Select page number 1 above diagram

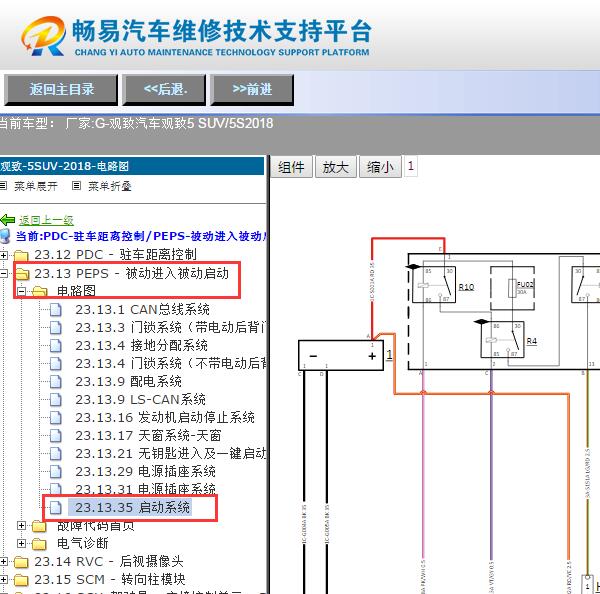pos(411,166)
